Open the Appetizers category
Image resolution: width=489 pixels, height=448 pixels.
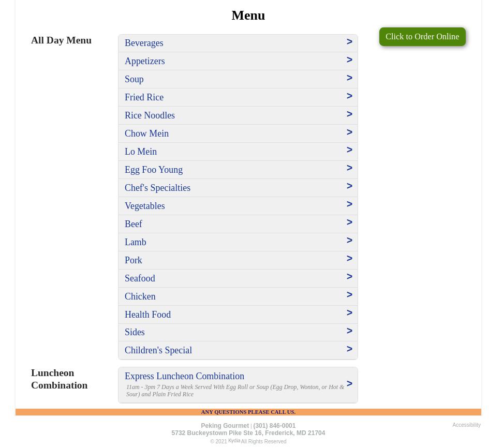tap(145, 61)
